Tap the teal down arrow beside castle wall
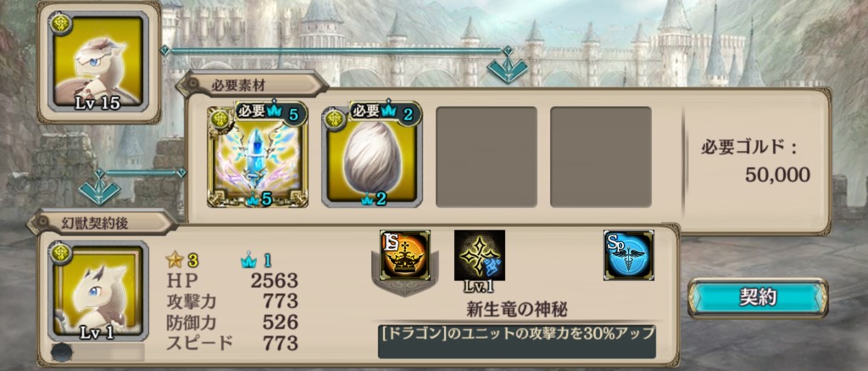The height and width of the screenshot is (371, 868). [100, 189]
